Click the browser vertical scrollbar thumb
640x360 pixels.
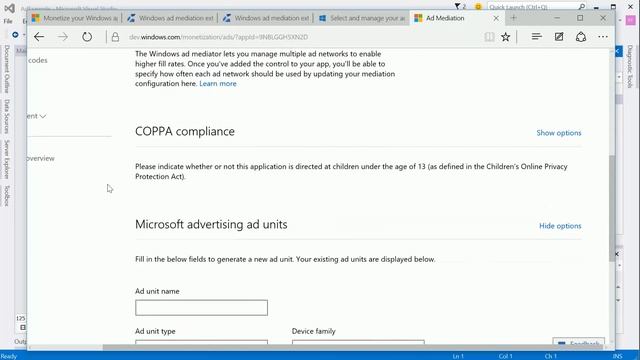(612, 208)
